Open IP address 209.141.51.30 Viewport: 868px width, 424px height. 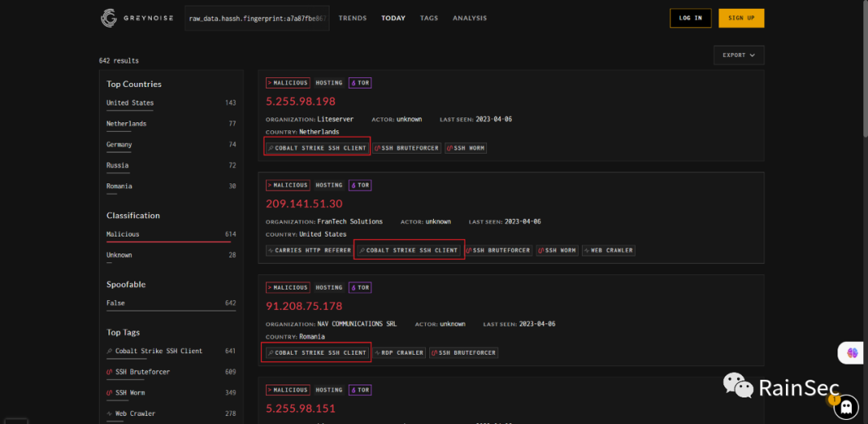point(304,204)
